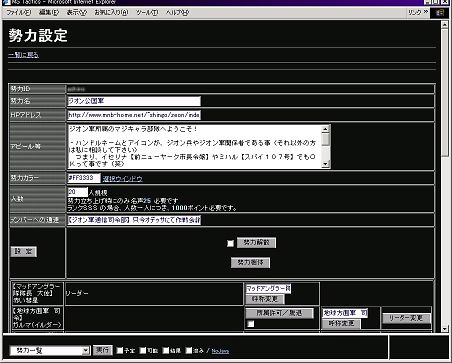Viewport: 452px width, 363px height.
Task: Open the 表示(V) menu
Action: coord(76,13)
